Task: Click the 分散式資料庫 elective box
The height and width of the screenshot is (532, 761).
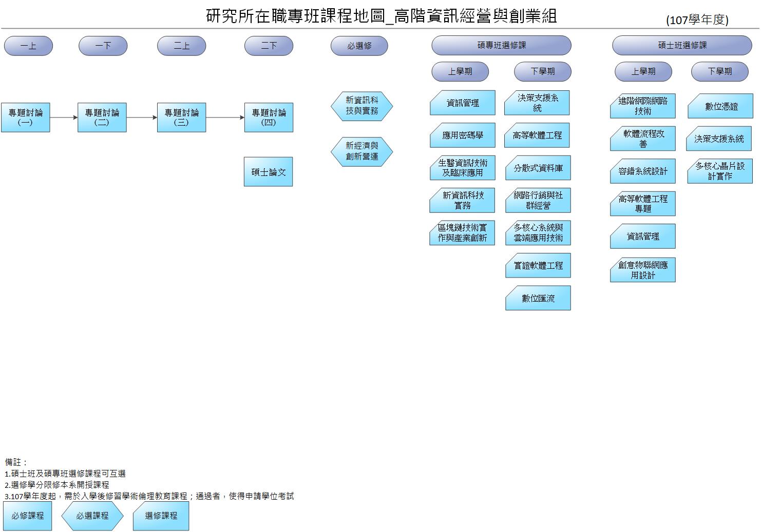Action: (x=538, y=168)
